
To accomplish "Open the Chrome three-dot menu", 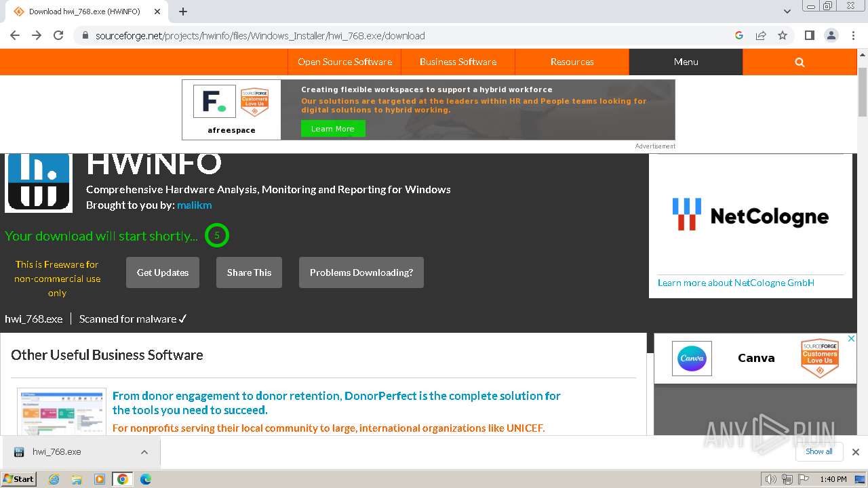I will [853, 35].
